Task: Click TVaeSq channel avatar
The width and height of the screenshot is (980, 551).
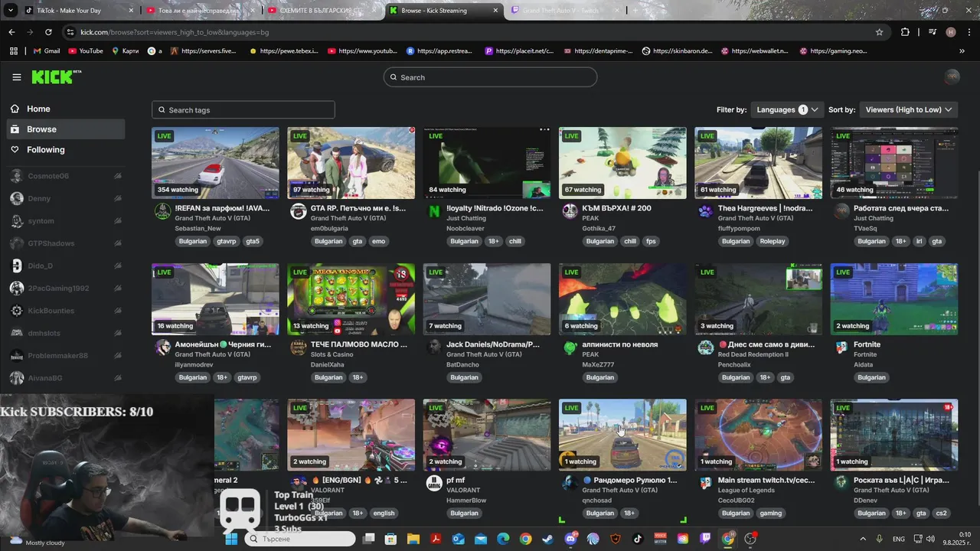Action: click(841, 211)
